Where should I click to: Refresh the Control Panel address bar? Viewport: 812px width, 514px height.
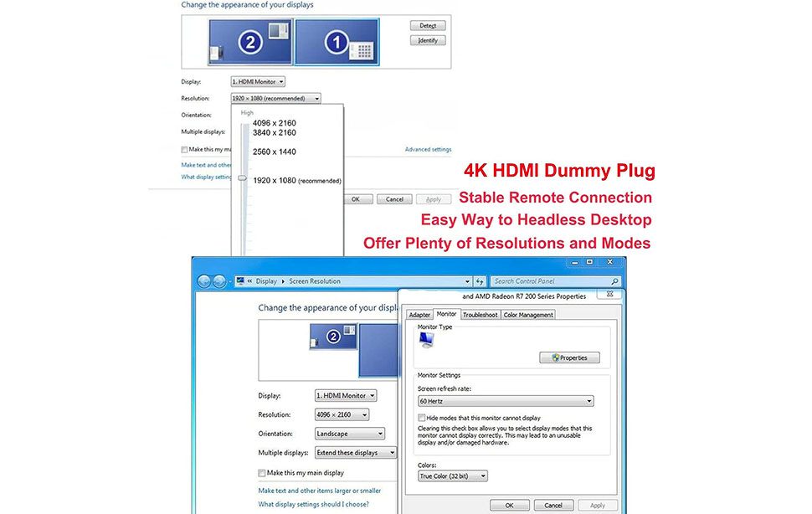480,281
